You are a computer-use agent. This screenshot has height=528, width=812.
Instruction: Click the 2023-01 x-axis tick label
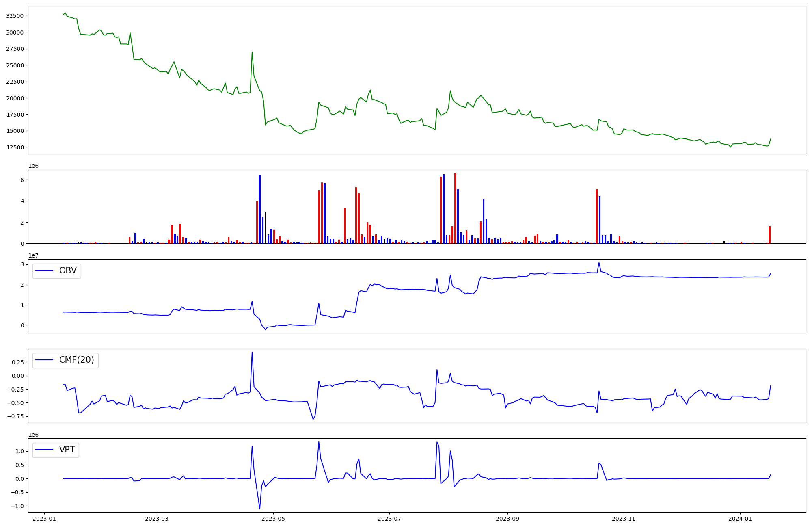(x=44, y=519)
